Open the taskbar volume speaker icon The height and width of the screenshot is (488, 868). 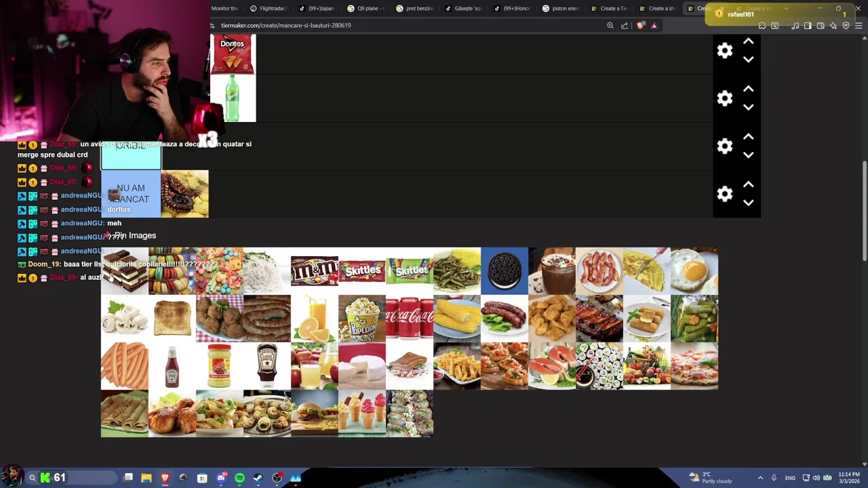coord(816,478)
